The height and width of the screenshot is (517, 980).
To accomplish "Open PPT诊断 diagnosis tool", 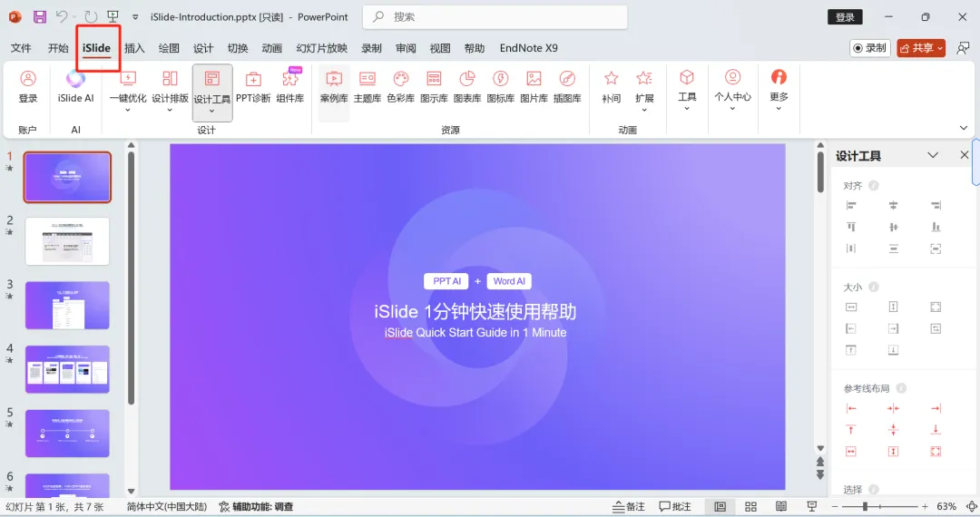I will 253,86.
